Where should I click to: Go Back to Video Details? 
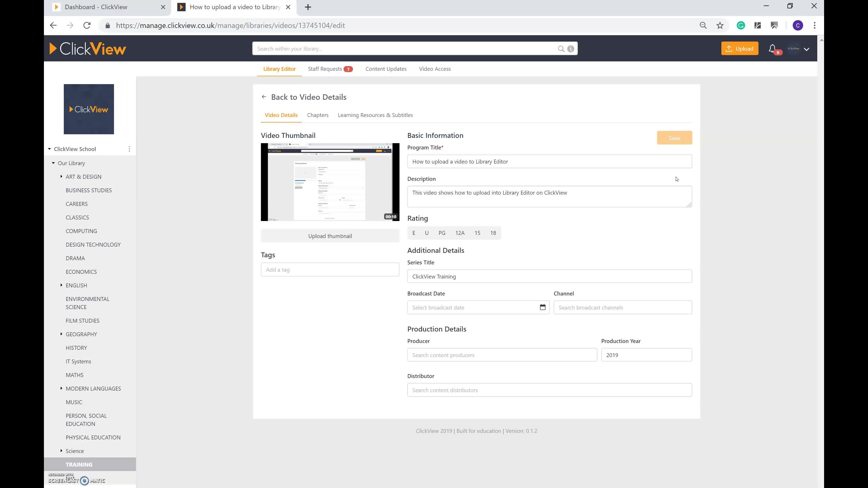(x=309, y=97)
